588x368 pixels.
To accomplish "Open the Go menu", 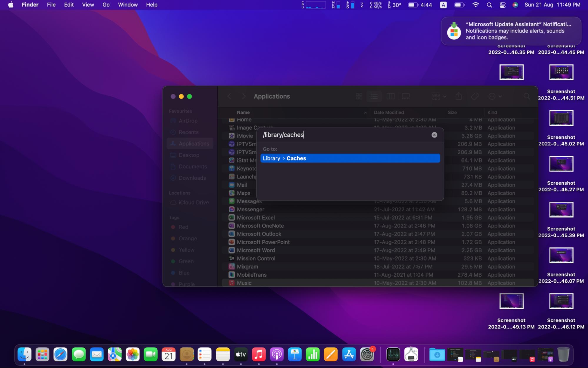I will point(106,5).
